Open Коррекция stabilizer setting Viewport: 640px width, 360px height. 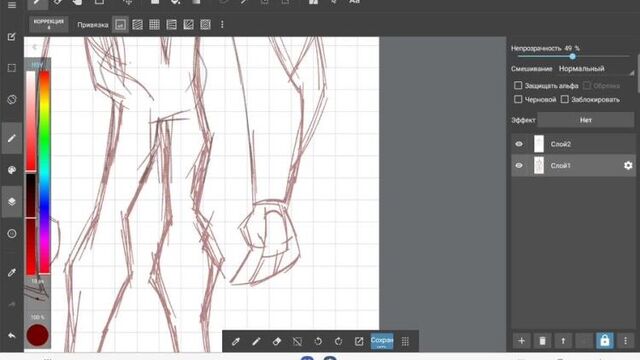coord(49,24)
